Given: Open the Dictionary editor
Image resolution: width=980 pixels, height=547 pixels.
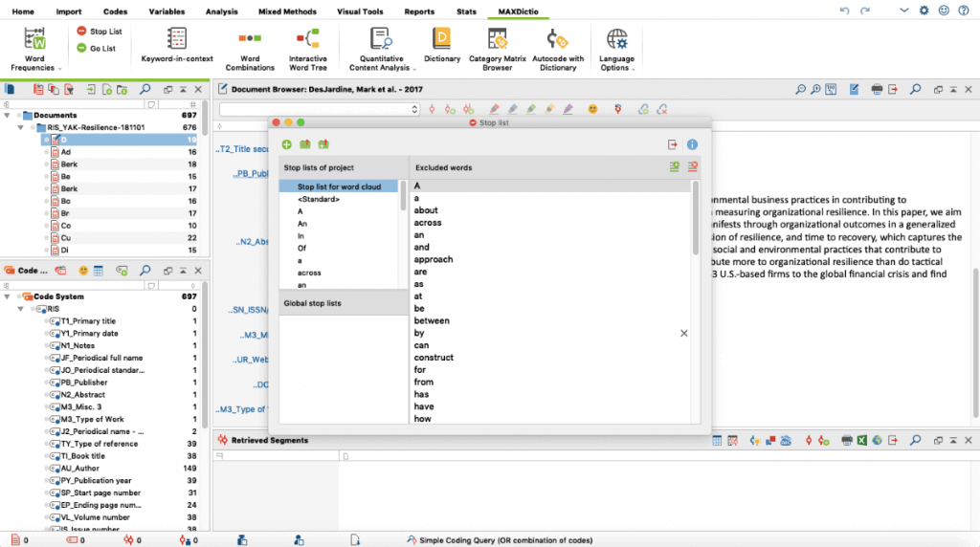Looking at the screenshot, I should [442, 45].
